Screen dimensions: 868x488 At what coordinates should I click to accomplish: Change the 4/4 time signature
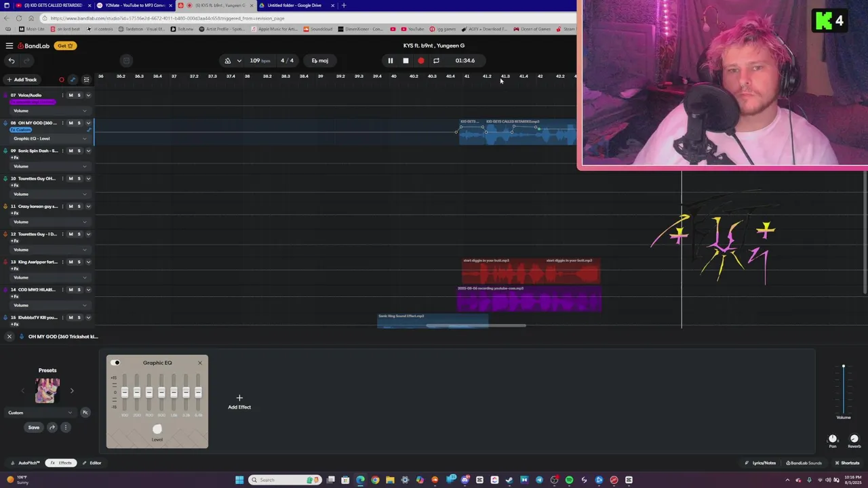288,60
